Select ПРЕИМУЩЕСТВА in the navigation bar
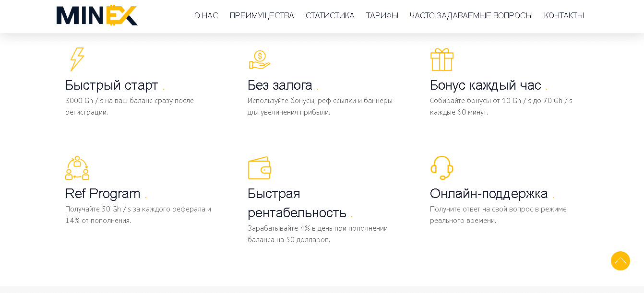 (262, 15)
